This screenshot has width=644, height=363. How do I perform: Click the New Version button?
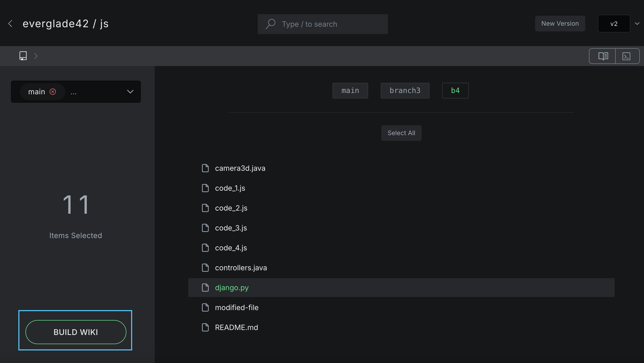click(x=560, y=24)
